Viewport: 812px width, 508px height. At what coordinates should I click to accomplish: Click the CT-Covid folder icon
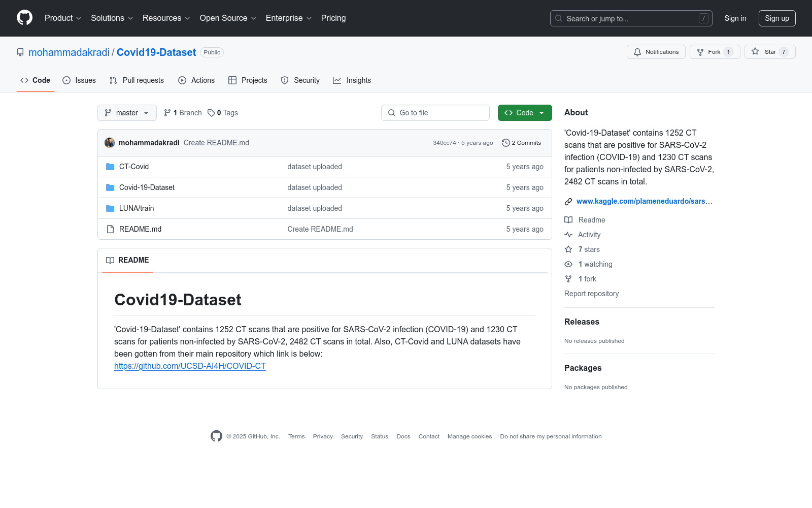pyautogui.click(x=110, y=167)
